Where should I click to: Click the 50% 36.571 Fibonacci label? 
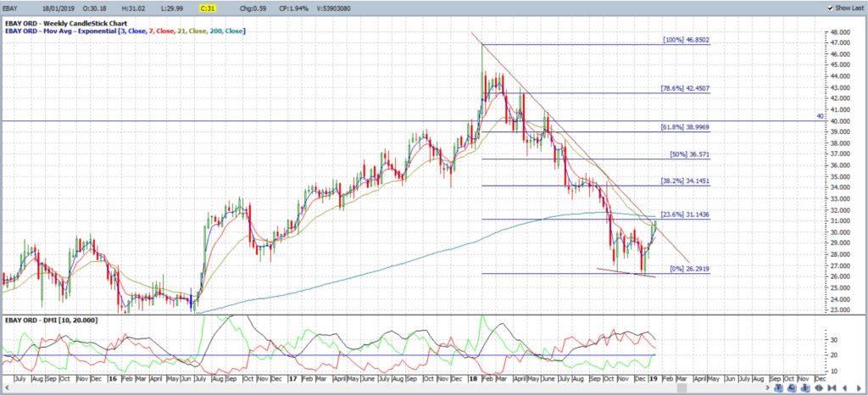689,155
